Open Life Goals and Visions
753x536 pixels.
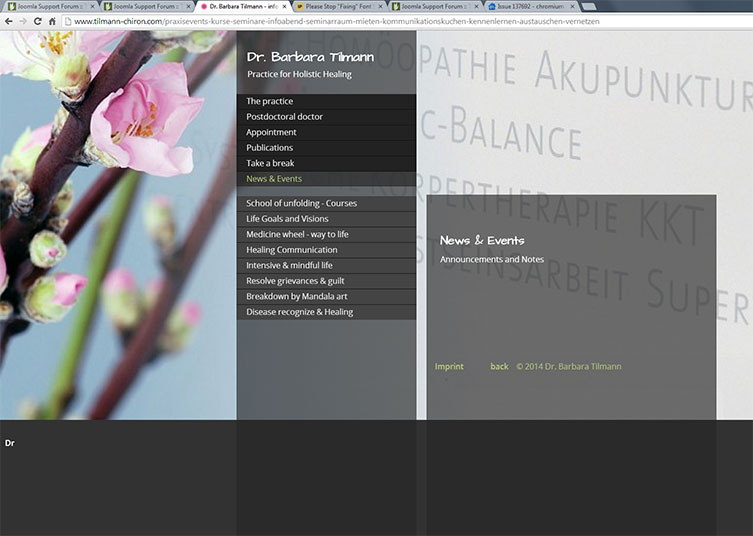coord(327,219)
